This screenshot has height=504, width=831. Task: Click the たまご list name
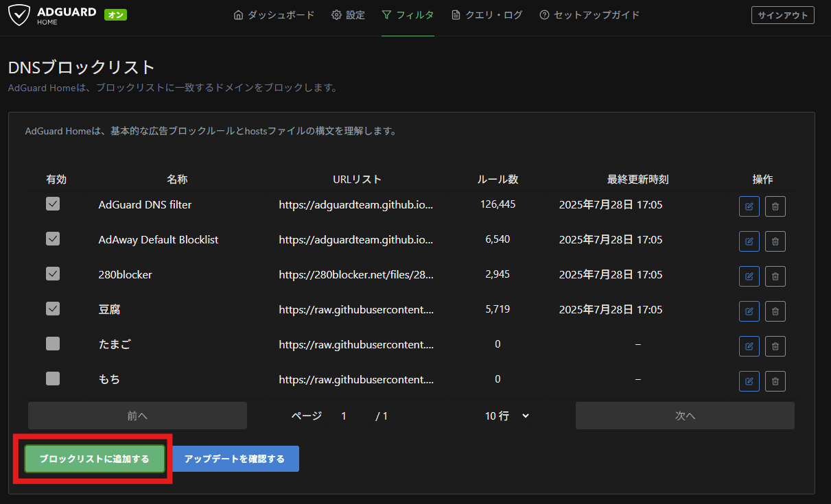point(115,344)
